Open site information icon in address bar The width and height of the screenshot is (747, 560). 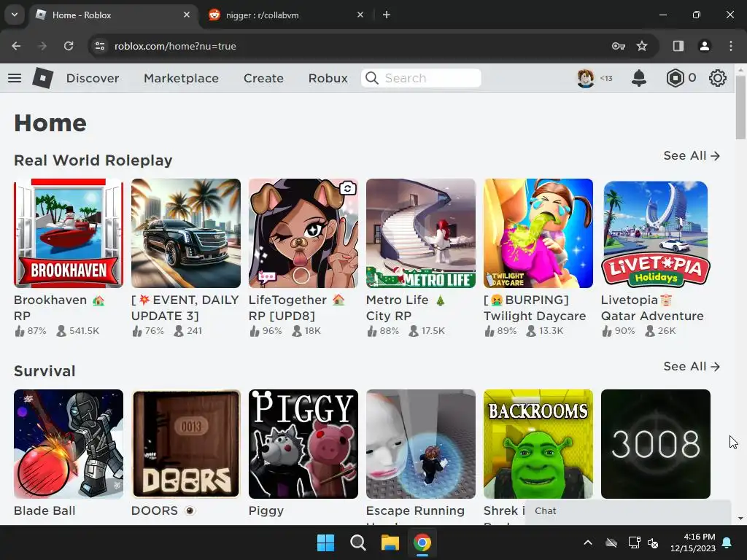100,46
